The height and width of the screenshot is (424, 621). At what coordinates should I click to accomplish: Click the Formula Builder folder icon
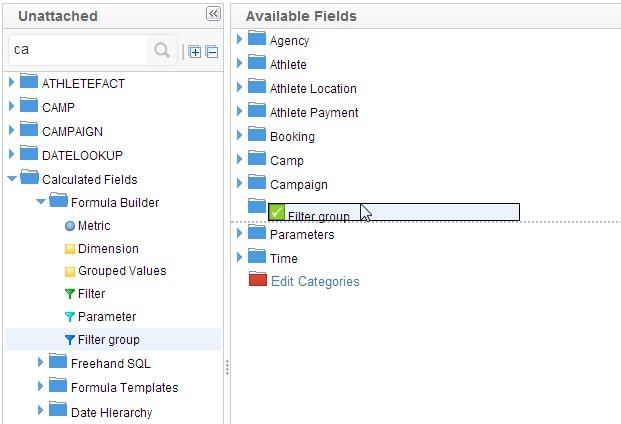(x=59, y=200)
